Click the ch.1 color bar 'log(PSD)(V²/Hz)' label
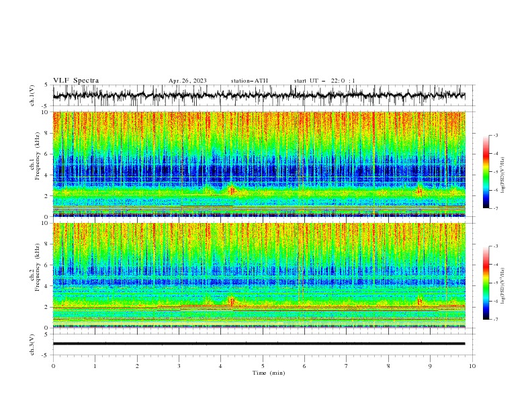532x411 pixels. click(503, 175)
